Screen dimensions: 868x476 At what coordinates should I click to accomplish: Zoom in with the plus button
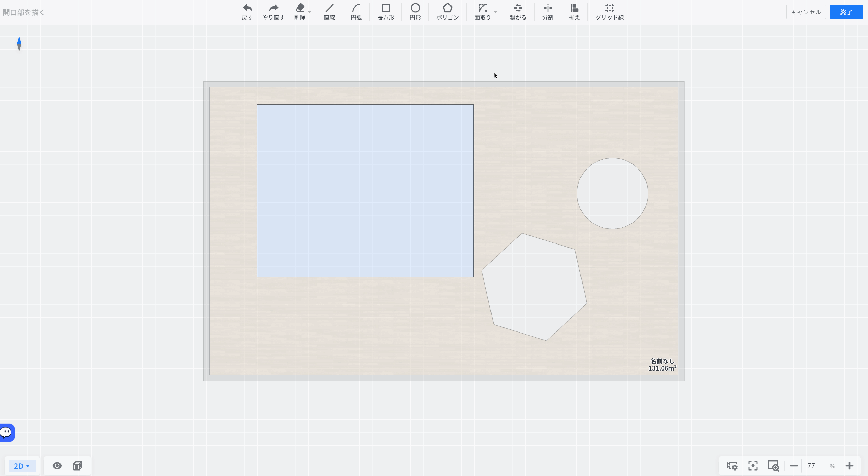[x=850, y=466]
